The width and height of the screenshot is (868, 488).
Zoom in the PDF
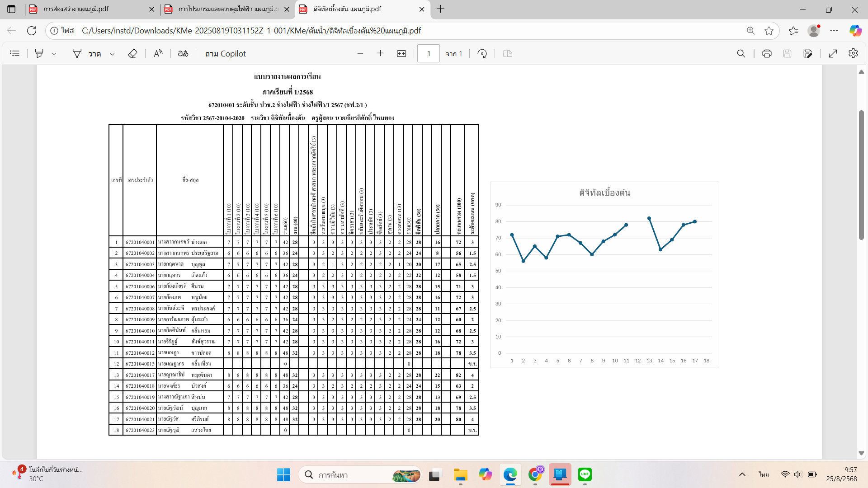point(380,53)
